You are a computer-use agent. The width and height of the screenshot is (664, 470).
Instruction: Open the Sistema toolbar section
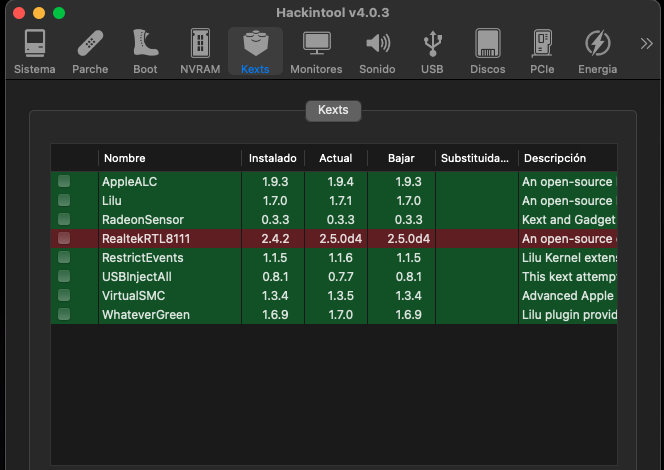tap(35, 51)
